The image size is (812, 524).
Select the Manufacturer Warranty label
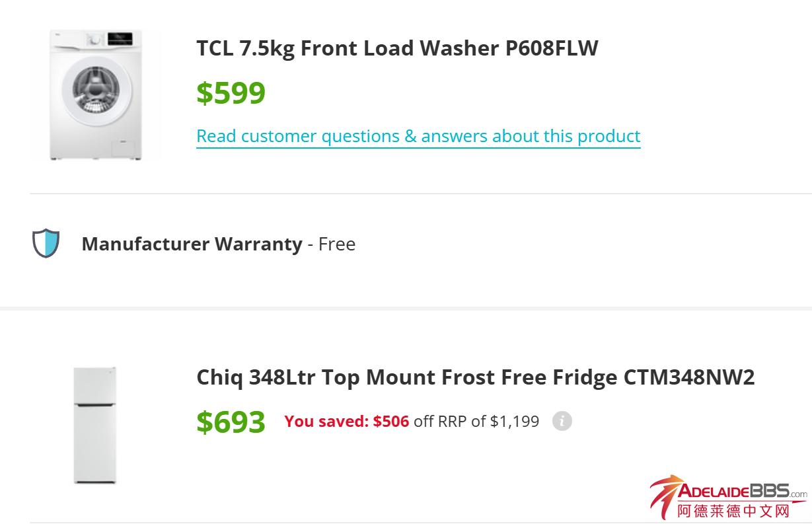coord(192,244)
